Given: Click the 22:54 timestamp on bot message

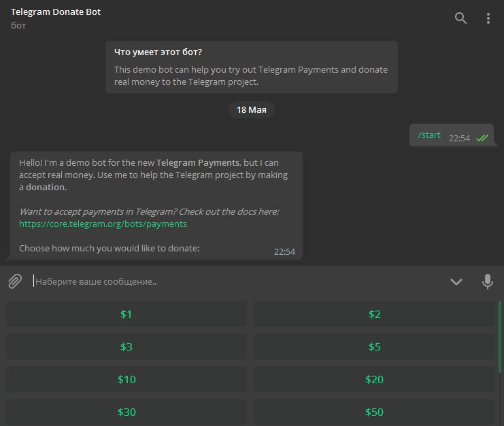Looking at the screenshot, I should point(284,251).
